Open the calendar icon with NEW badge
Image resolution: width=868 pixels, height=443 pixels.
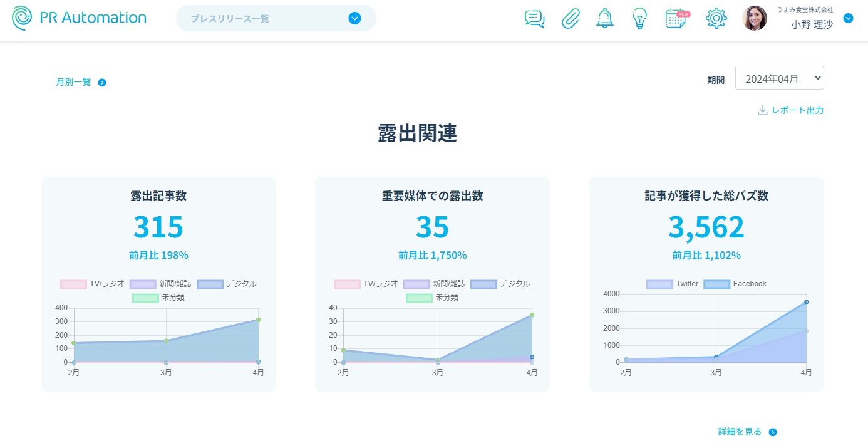click(676, 19)
